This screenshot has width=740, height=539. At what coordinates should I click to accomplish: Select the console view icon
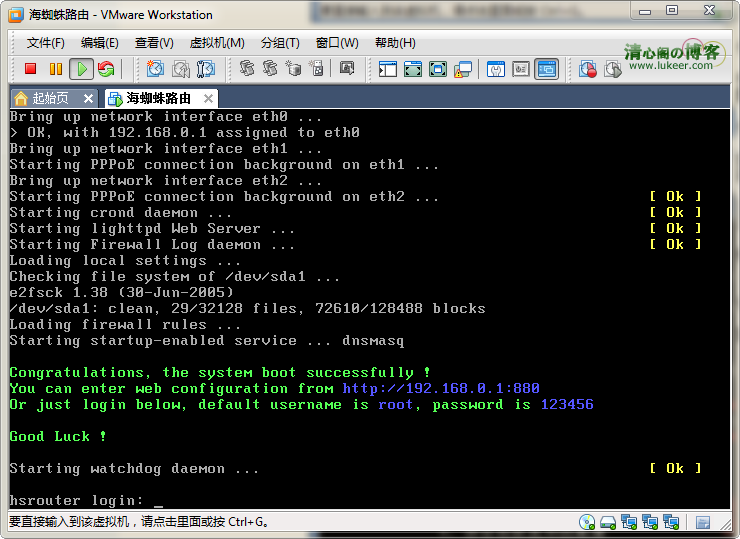[547, 69]
